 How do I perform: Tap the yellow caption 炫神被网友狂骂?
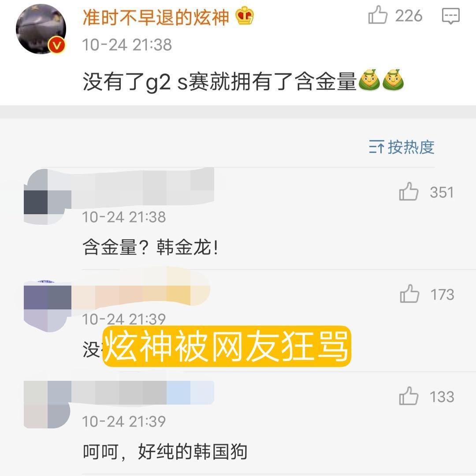(227, 346)
